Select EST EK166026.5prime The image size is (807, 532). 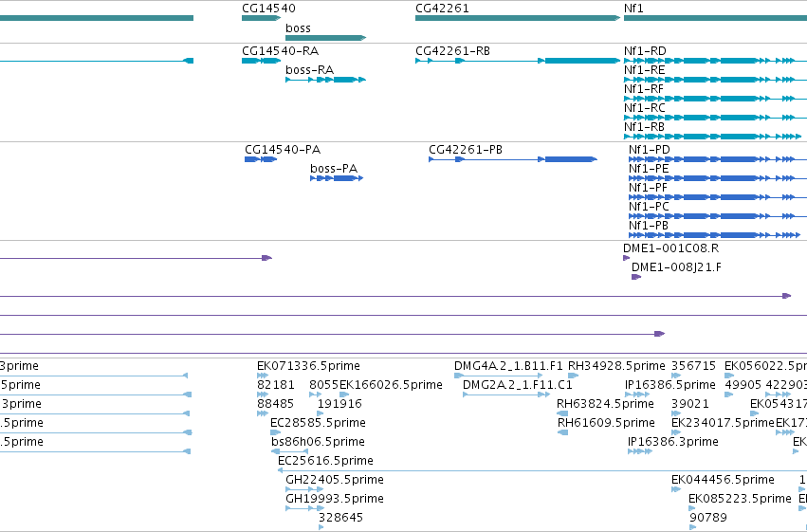coord(344,395)
